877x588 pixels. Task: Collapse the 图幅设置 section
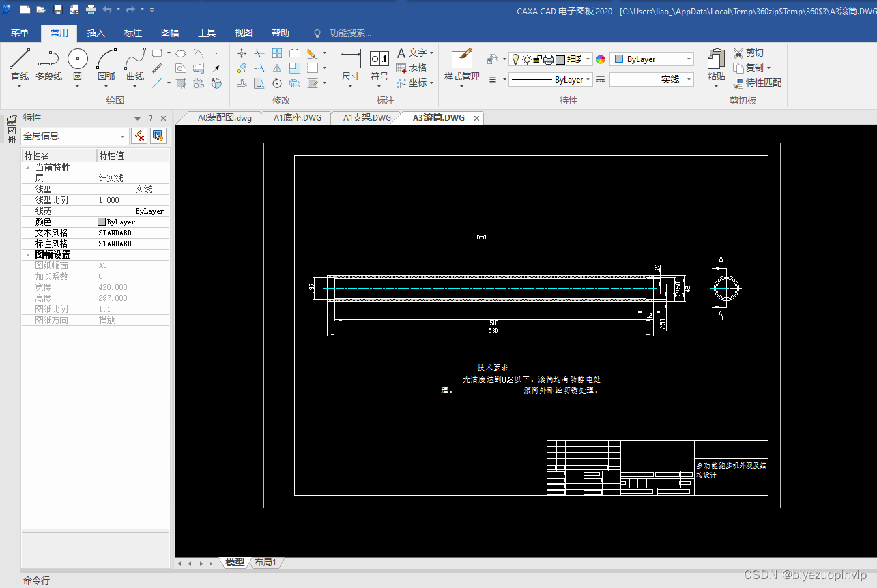(x=28, y=254)
